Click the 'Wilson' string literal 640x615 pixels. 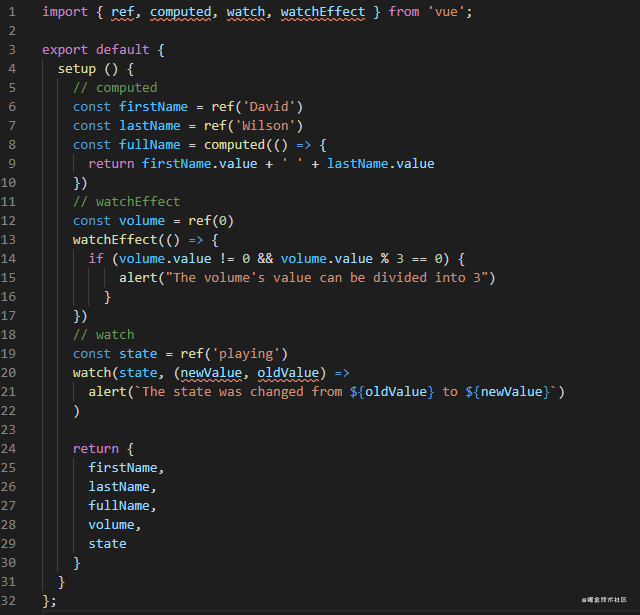(x=265, y=126)
